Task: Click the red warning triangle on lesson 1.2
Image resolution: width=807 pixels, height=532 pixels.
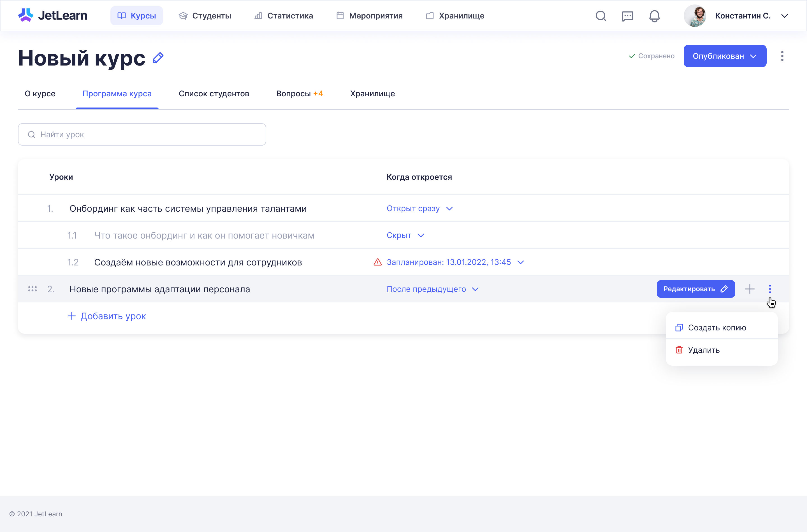Action: pyautogui.click(x=377, y=262)
